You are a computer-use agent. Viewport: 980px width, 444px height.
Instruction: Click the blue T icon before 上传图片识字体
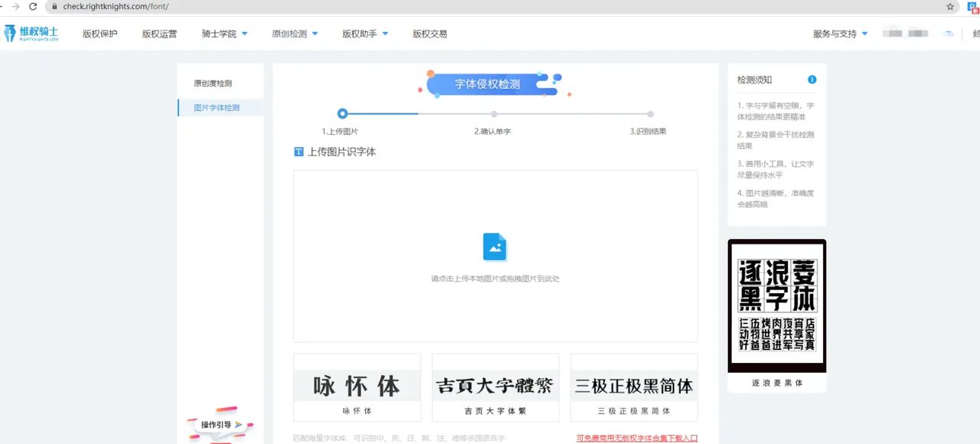pos(298,152)
